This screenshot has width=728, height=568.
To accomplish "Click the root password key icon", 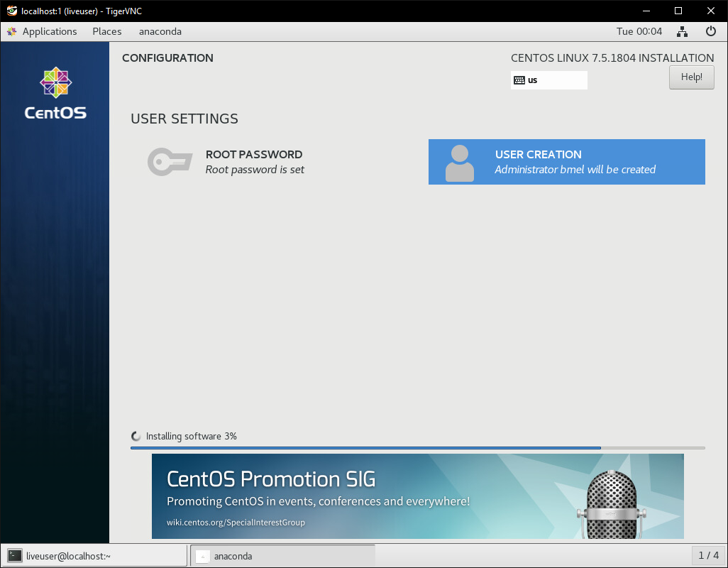I will coord(170,162).
